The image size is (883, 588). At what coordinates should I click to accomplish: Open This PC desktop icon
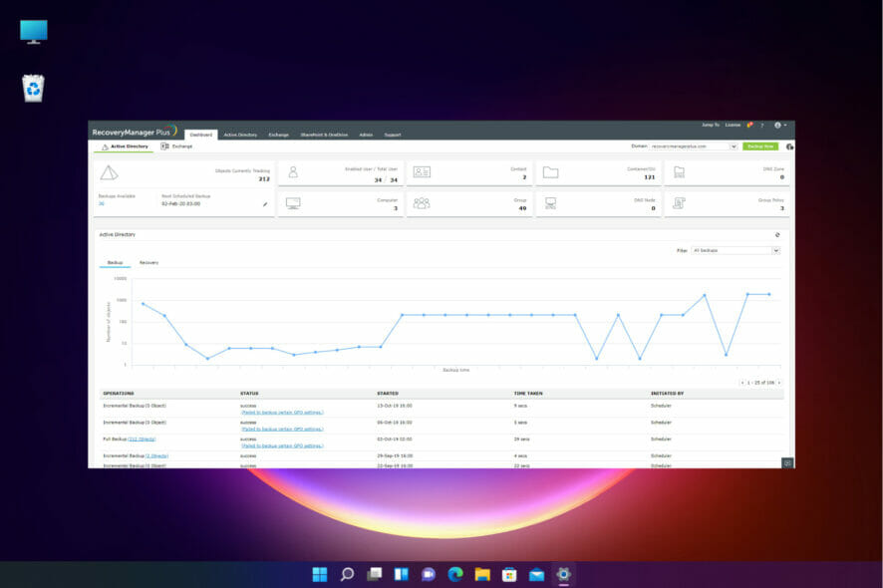point(33,32)
